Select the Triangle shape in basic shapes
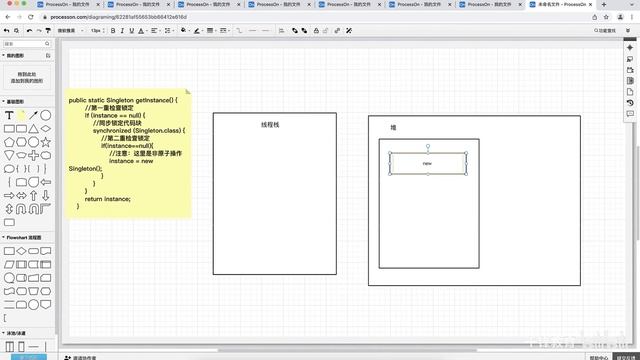 [x=33, y=129]
